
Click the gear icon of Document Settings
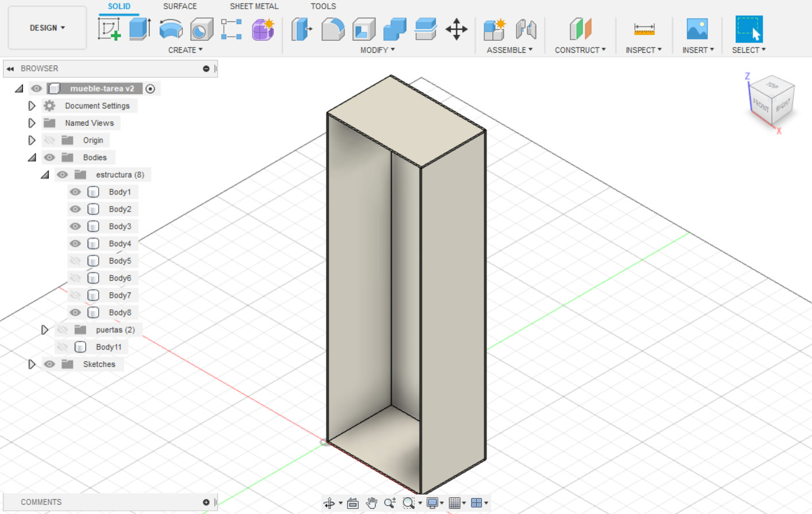tap(49, 106)
